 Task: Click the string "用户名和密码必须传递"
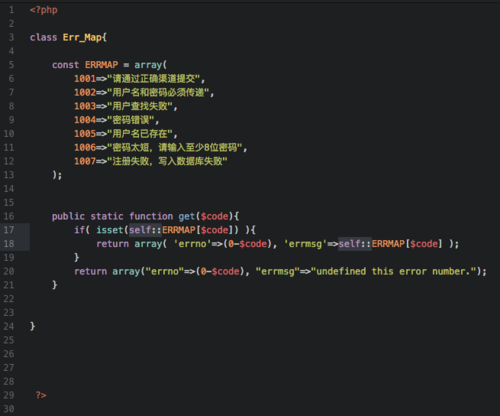click(158, 92)
